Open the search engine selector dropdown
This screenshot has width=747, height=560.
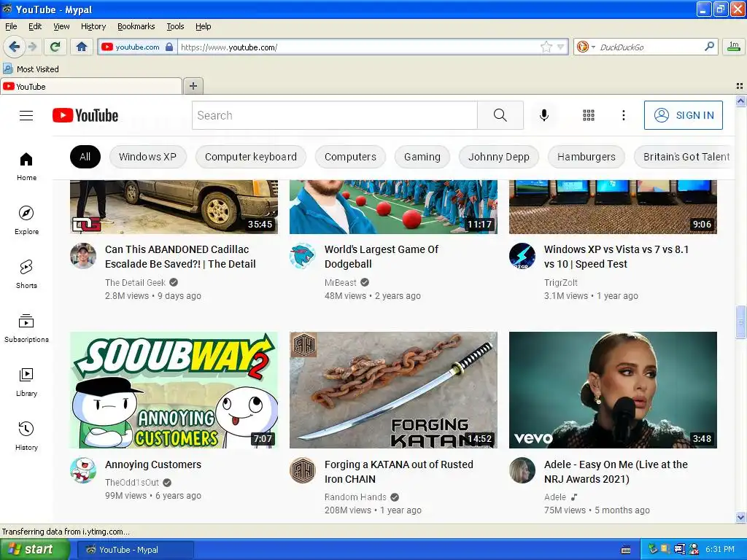(586, 47)
